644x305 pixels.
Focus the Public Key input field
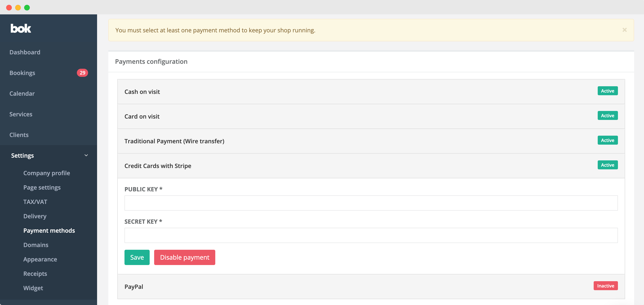(x=371, y=203)
